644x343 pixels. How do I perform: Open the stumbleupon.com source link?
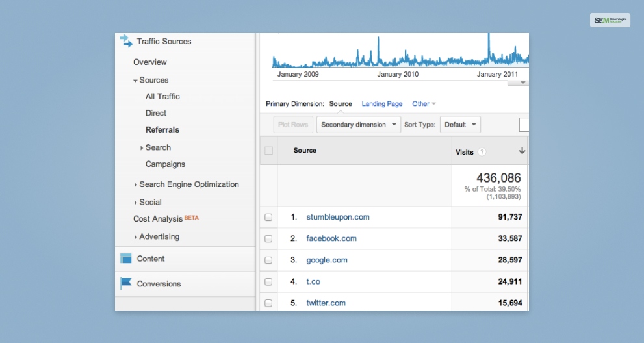pyautogui.click(x=338, y=217)
